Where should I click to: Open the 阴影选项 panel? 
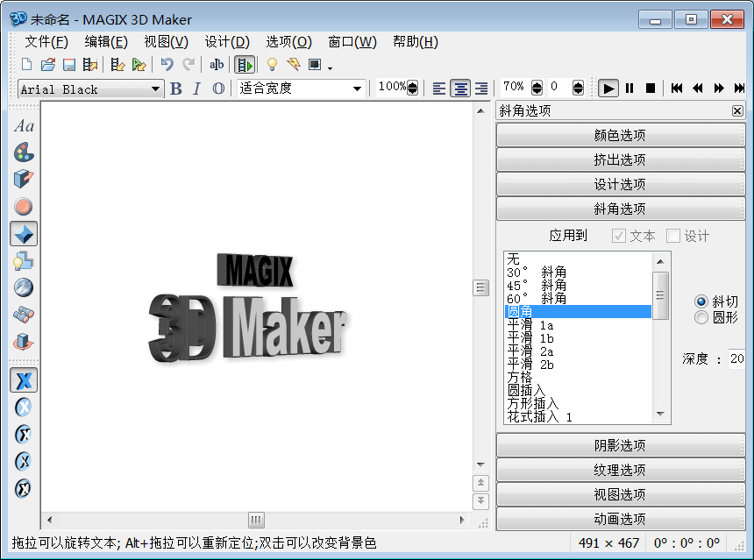coord(619,445)
